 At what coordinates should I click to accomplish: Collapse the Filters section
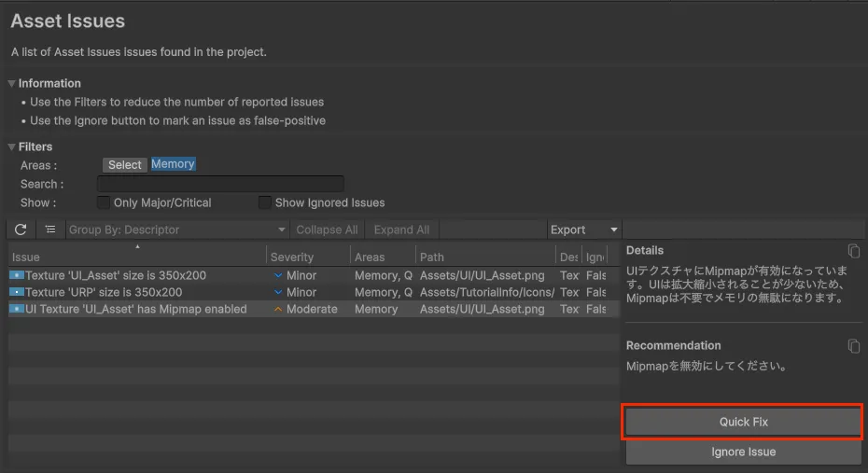coord(12,146)
